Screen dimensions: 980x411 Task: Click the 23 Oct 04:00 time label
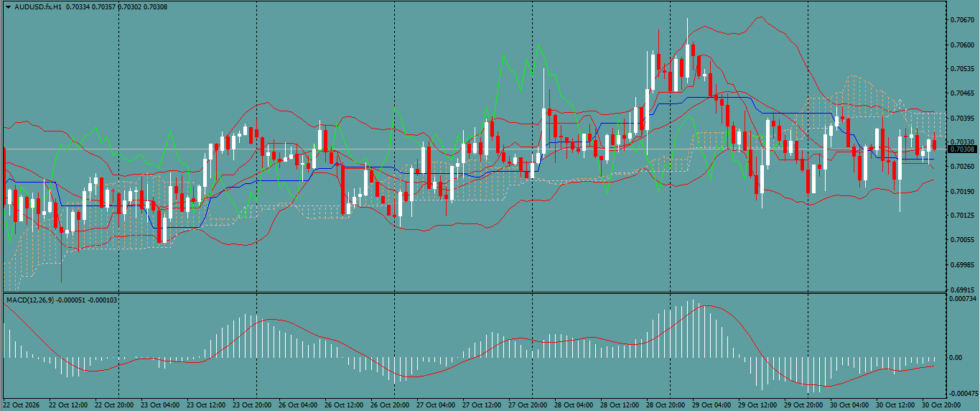click(x=160, y=405)
